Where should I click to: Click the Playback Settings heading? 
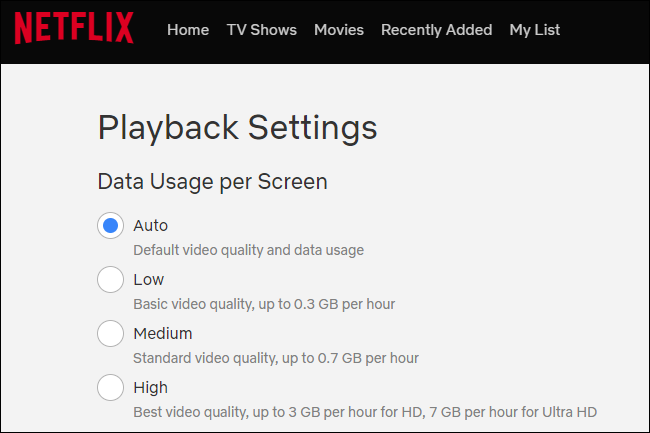pos(237,128)
